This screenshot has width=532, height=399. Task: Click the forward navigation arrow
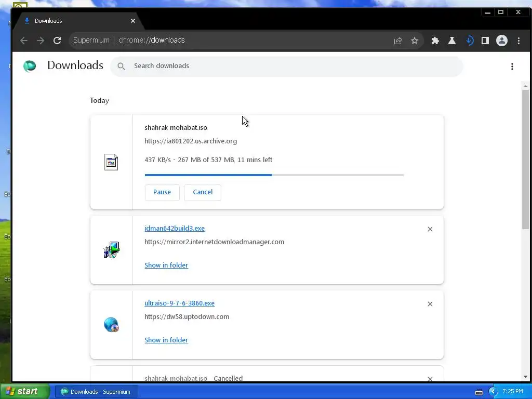tap(41, 41)
